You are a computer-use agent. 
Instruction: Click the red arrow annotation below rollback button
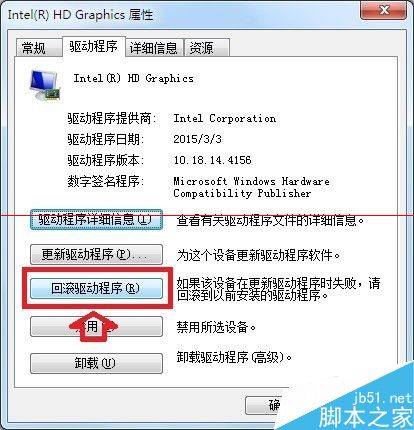[x=94, y=326]
